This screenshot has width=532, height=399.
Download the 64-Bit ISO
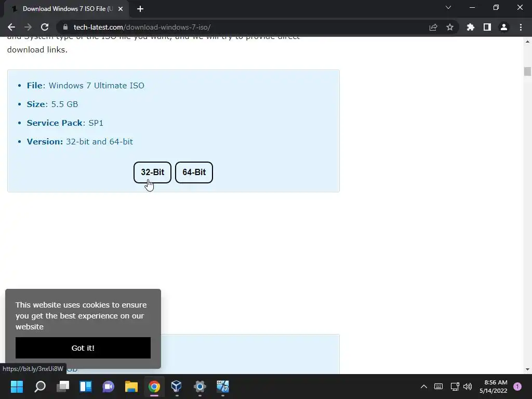pyautogui.click(x=194, y=172)
